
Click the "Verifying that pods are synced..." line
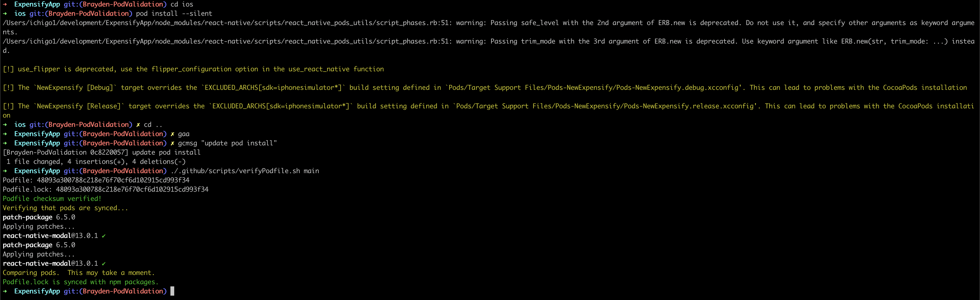coord(65,208)
